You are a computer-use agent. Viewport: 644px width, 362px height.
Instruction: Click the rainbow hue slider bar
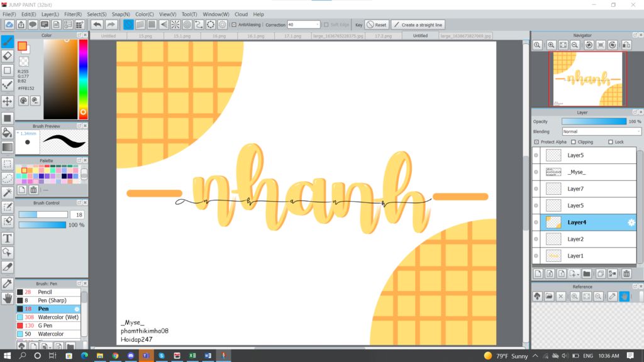83,79
